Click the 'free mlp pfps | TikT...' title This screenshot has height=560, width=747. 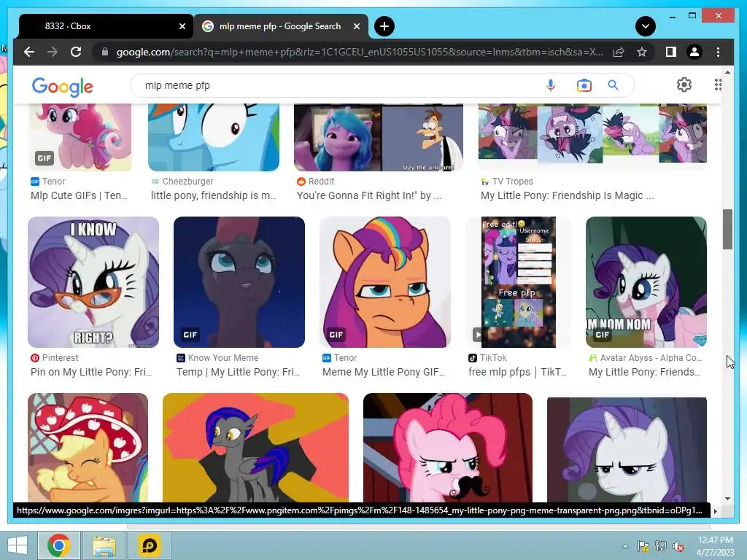pos(517,372)
